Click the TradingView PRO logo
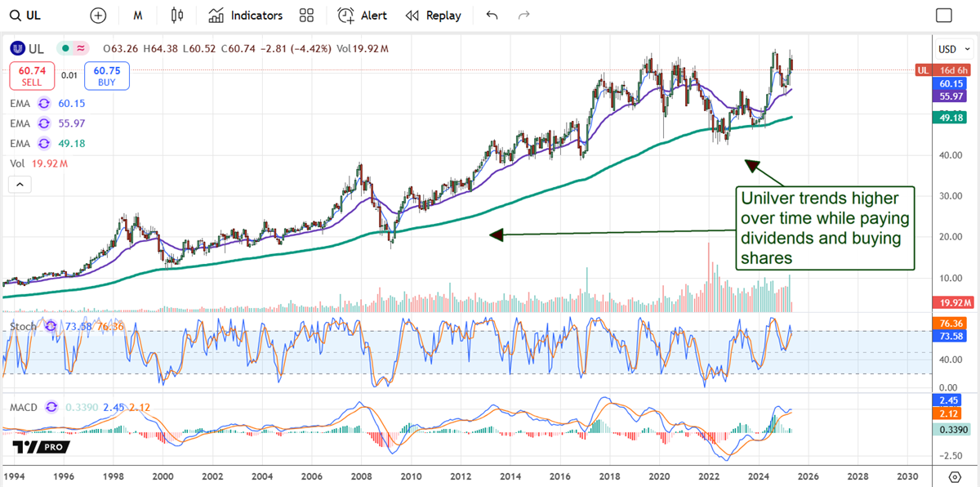 coord(41,447)
